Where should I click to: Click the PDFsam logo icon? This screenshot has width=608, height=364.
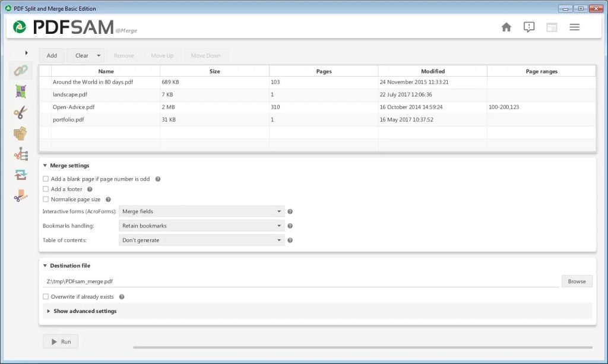point(20,27)
